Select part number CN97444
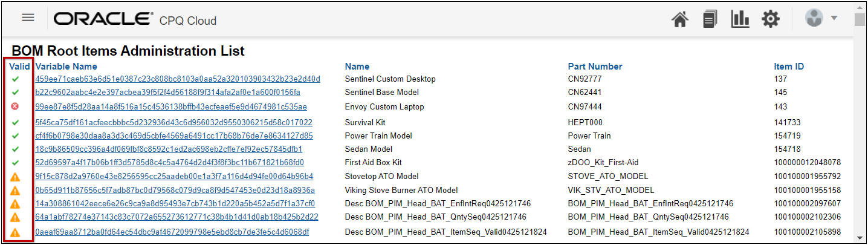 (x=584, y=107)
